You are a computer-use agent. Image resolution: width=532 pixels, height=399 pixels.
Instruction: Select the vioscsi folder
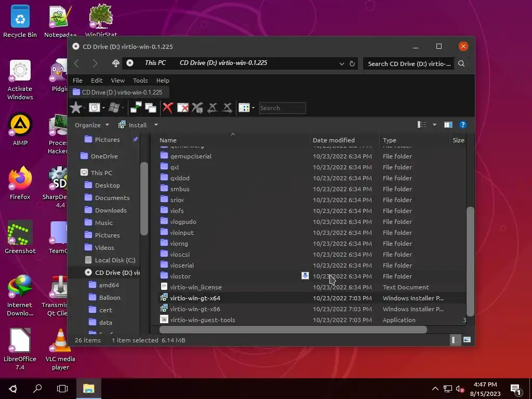(x=312, y=254)
